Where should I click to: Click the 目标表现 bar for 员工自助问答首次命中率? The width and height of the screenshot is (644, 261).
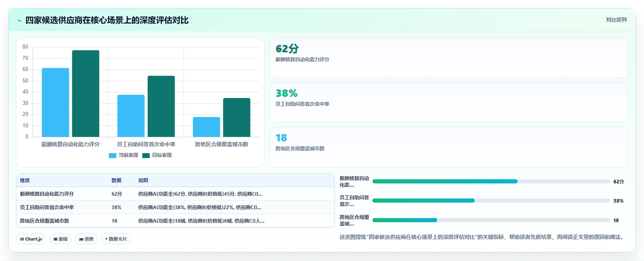[x=161, y=106]
